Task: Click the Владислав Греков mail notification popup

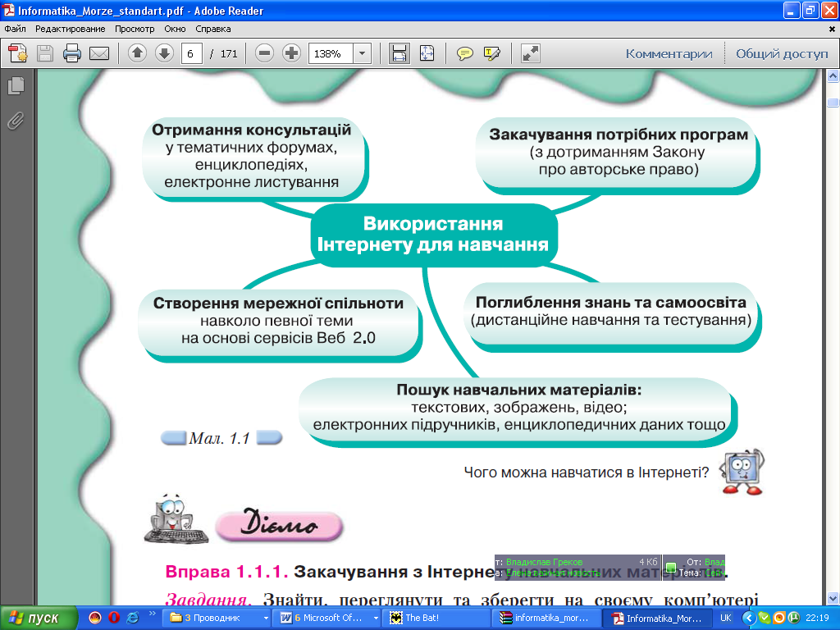Action: coord(578,568)
